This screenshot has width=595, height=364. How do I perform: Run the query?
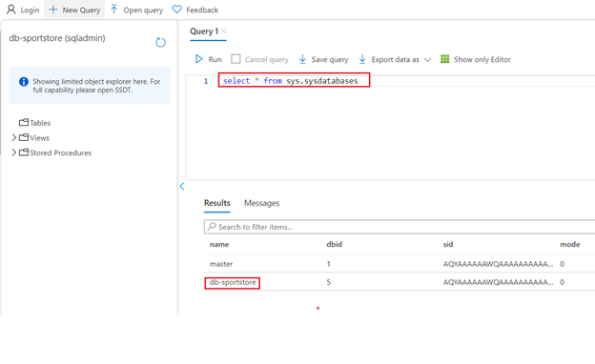208,59
